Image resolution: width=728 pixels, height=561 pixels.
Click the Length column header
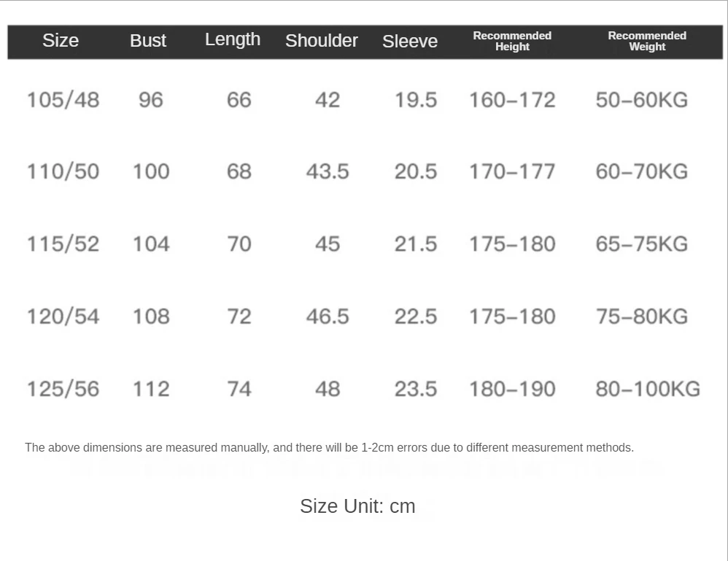pos(233,40)
